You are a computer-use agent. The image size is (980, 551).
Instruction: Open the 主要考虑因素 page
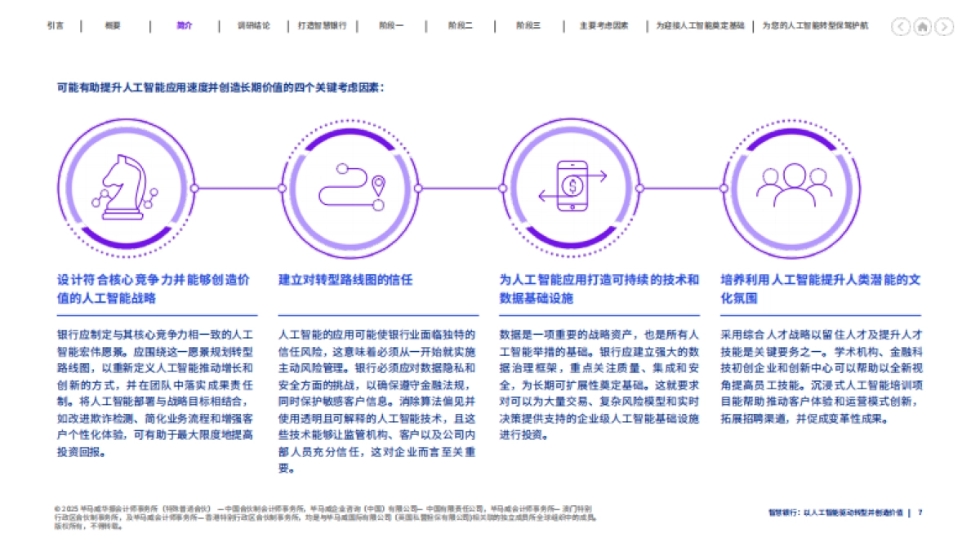(x=603, y=25)
